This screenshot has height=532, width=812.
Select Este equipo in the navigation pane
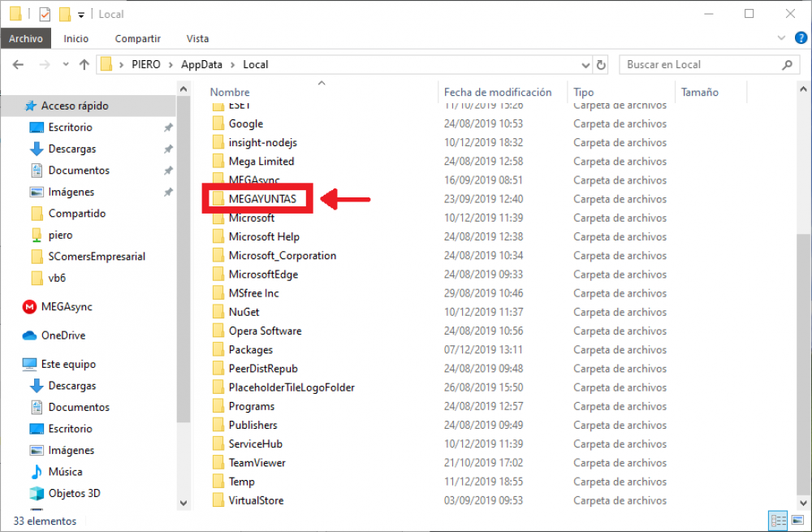pyautogui.click(x=68, y=364)
